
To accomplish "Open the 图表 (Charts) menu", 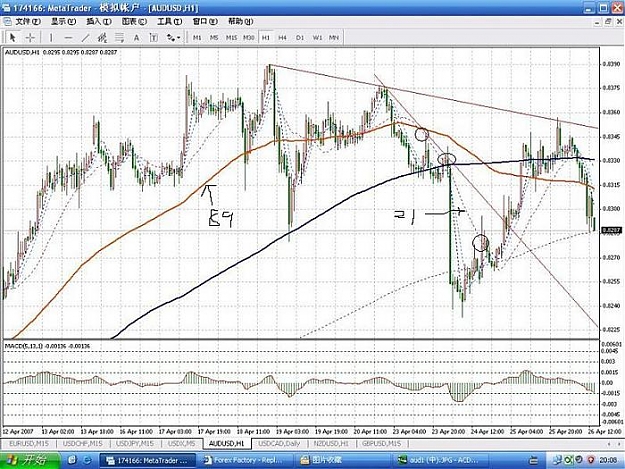I will coord(134,22).
